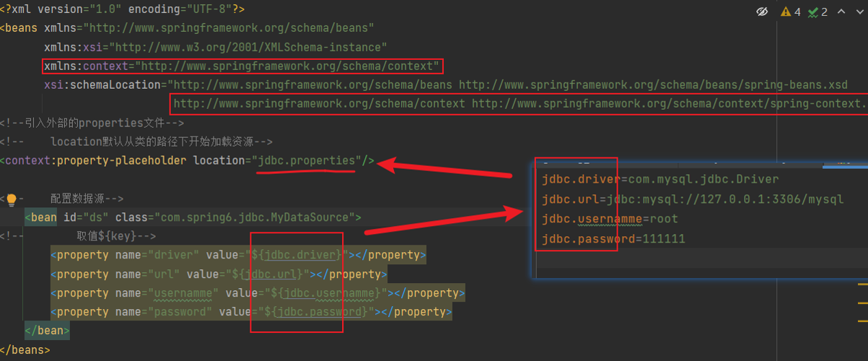Click the xsi:schemaLocation attribute name
868x361 pixels.
[105, 84]
